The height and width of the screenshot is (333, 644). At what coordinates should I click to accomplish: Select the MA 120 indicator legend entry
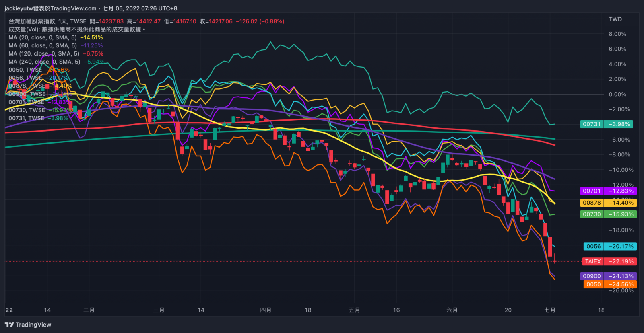44,53
